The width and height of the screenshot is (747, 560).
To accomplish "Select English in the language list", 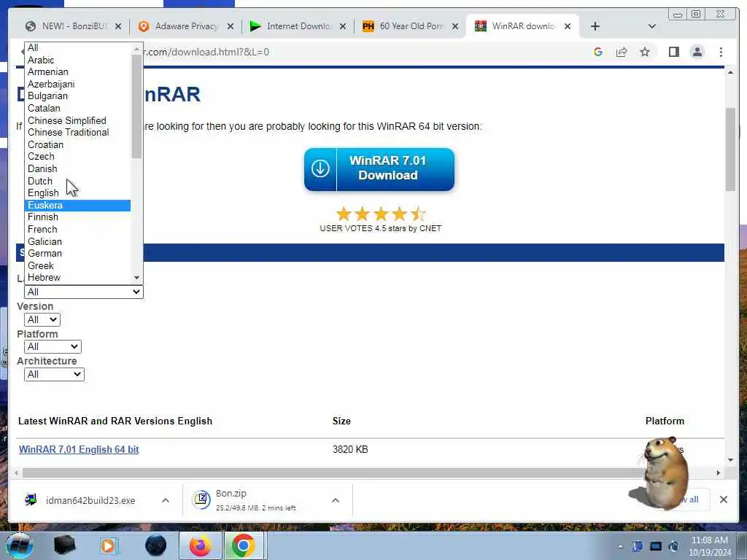I will pos(77,192).
